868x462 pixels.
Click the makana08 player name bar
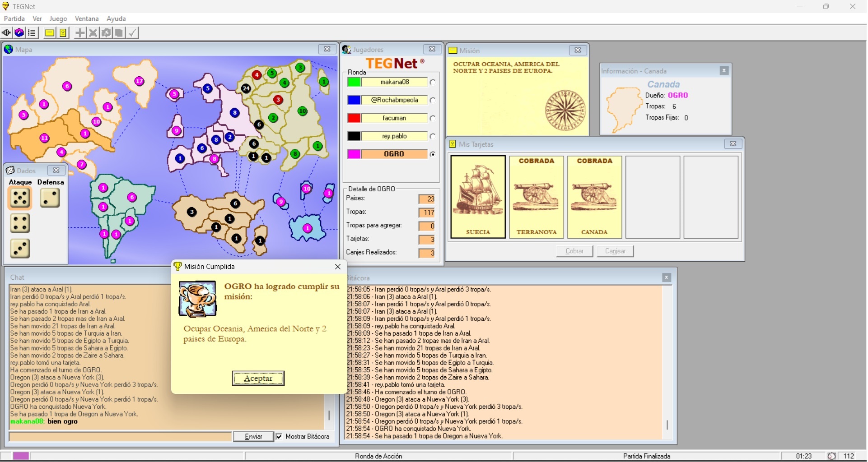pos(394,82)
